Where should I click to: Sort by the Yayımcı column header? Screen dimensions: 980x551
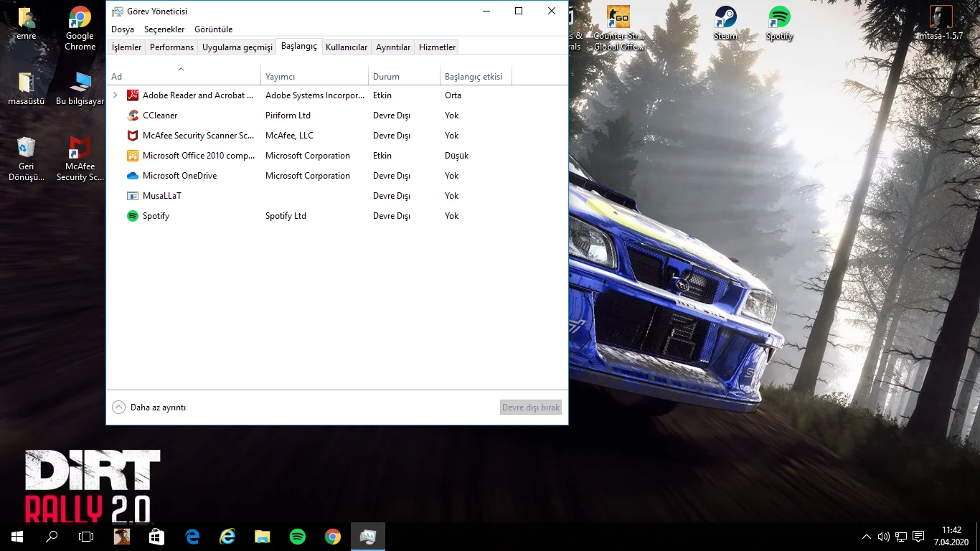[315, 76]
